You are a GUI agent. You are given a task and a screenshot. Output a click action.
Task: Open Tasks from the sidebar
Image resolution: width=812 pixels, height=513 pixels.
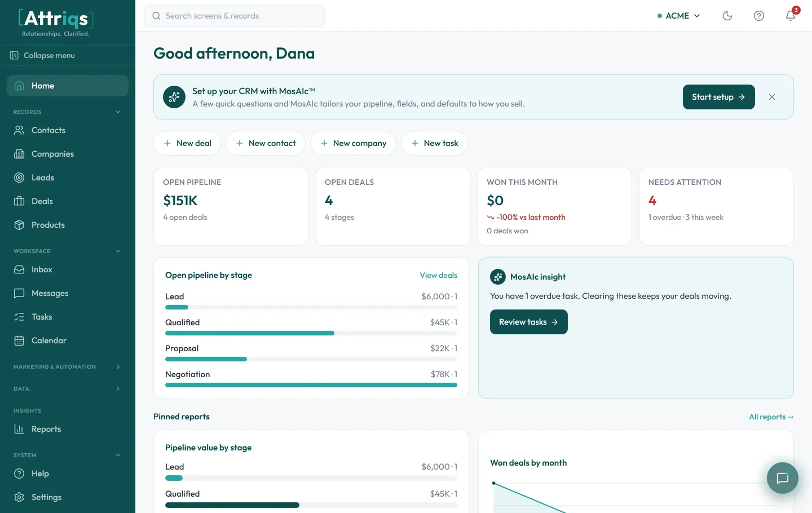point(68,317)
